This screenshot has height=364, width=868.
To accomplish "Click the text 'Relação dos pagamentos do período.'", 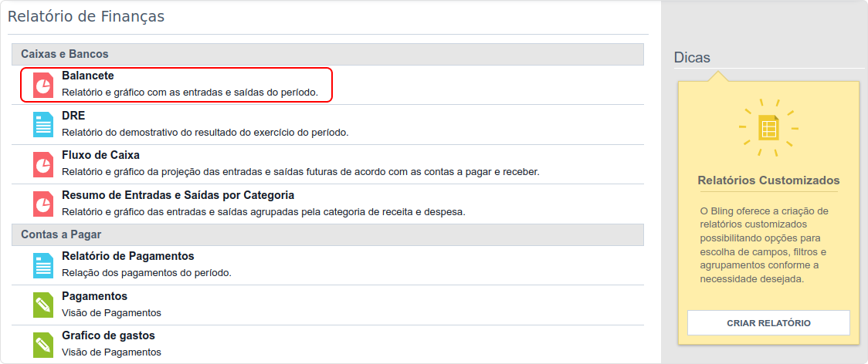I will pyautogui.click(x=147, y=273).
